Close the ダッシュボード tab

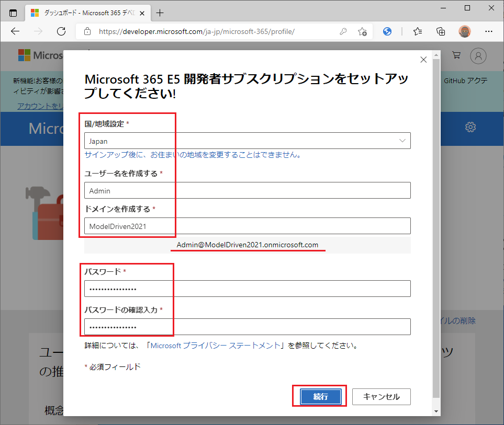[142, 13]
